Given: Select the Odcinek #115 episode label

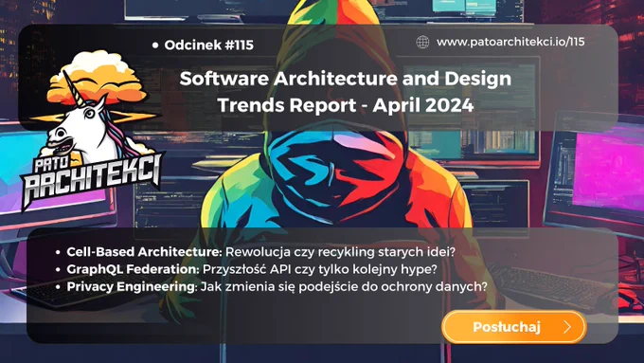Looking at the screenshot, I should 208,45.
